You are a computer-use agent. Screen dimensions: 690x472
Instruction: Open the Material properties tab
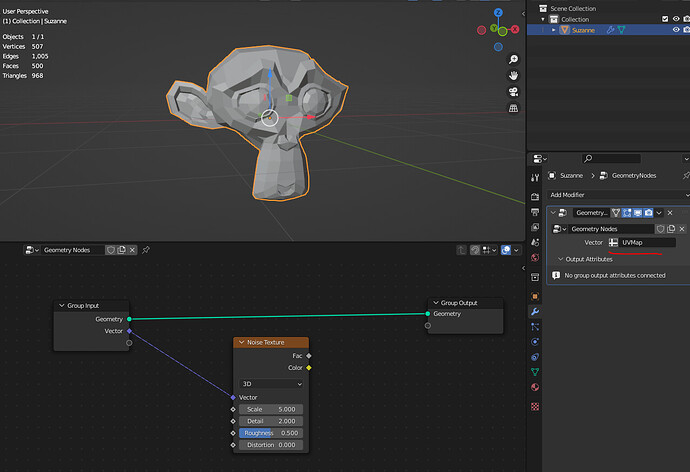pyautogui.click(x=535, y=388)
